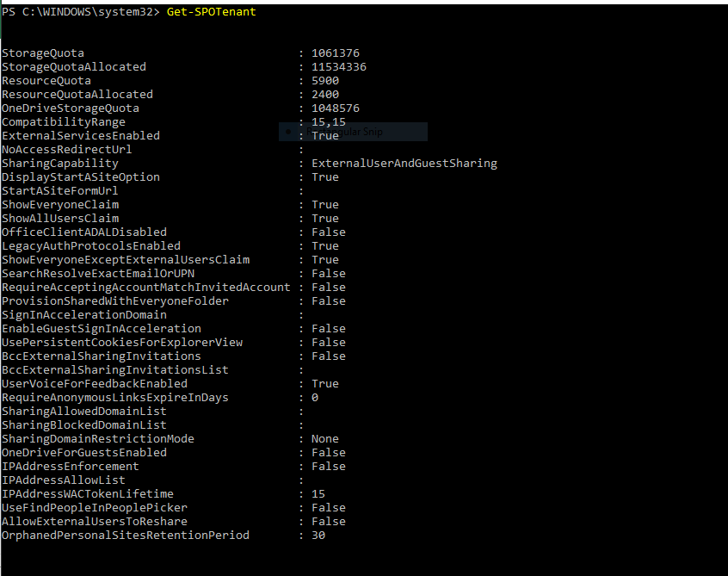Click the StorageQuotaAllocated value 11534336
The image size is (728, 576).
338,67
